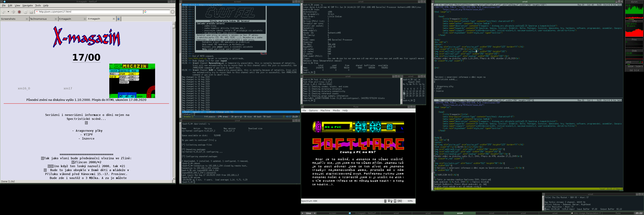Reload the current page in NetSurf

pos(25,12)
